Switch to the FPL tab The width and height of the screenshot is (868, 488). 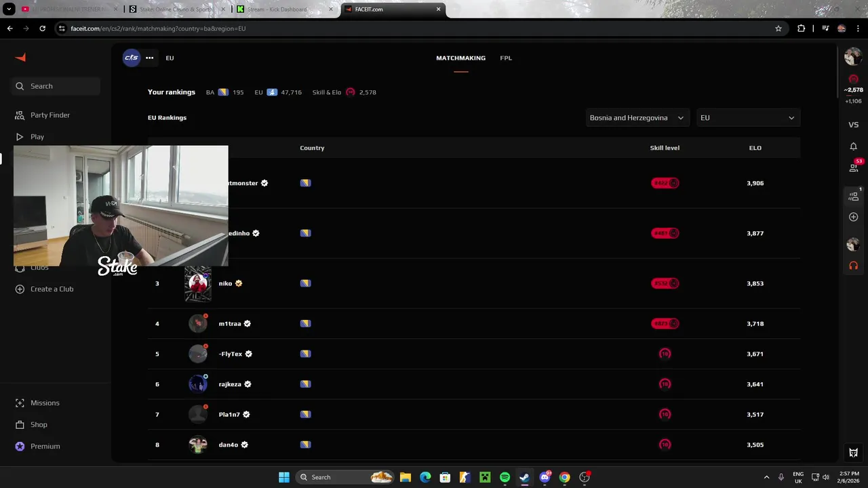(x=506, y=58)
